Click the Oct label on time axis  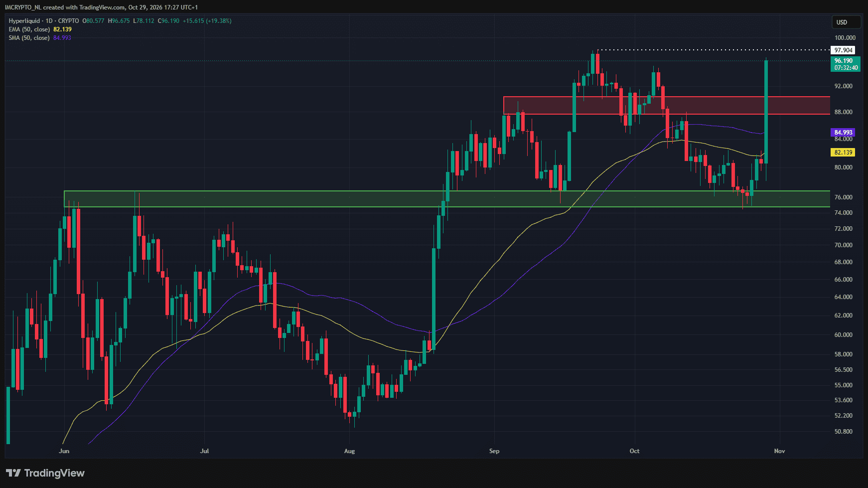point(634,451)
